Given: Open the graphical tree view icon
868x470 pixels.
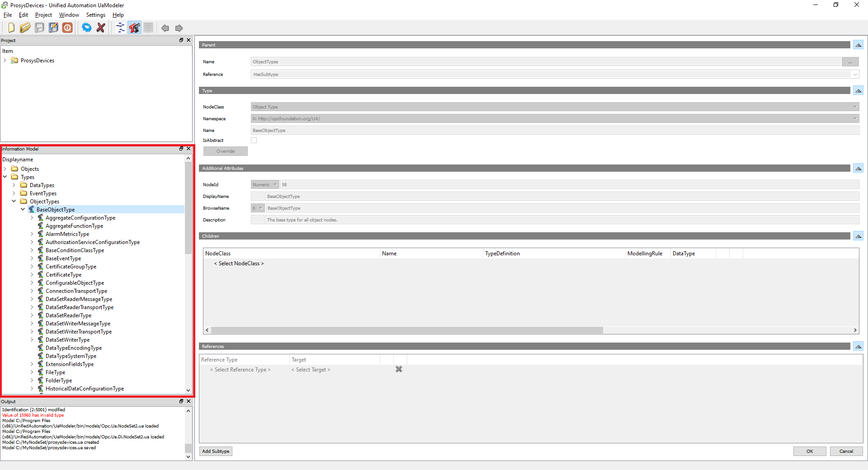Looking at the screenshot, I should click(x=120, y=28).
